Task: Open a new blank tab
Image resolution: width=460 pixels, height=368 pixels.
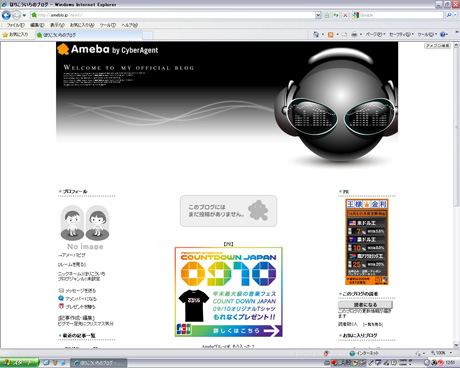Action: pyautogui.click(x=148, y=35)
